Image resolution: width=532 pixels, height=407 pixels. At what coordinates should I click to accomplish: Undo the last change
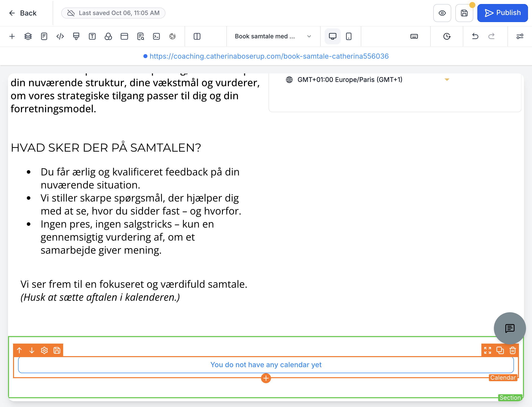[475, 36]
